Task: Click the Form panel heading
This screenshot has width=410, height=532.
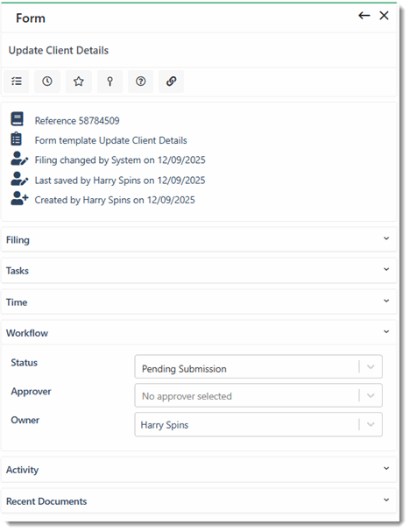Action: (x=31, y=18)
